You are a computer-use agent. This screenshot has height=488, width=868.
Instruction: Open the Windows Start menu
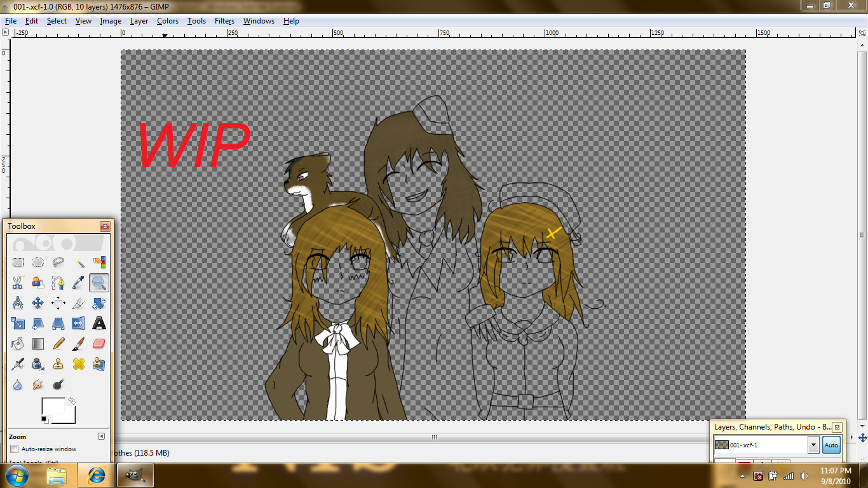(17, 475)
